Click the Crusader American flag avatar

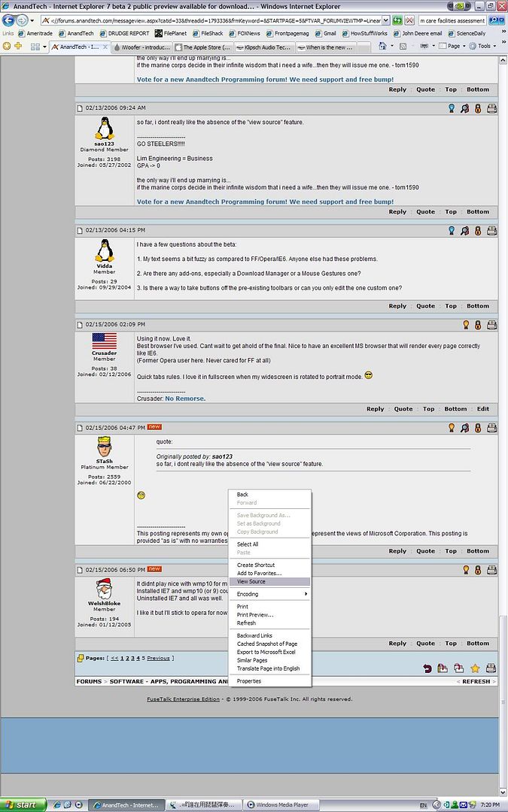coord(105,341)
